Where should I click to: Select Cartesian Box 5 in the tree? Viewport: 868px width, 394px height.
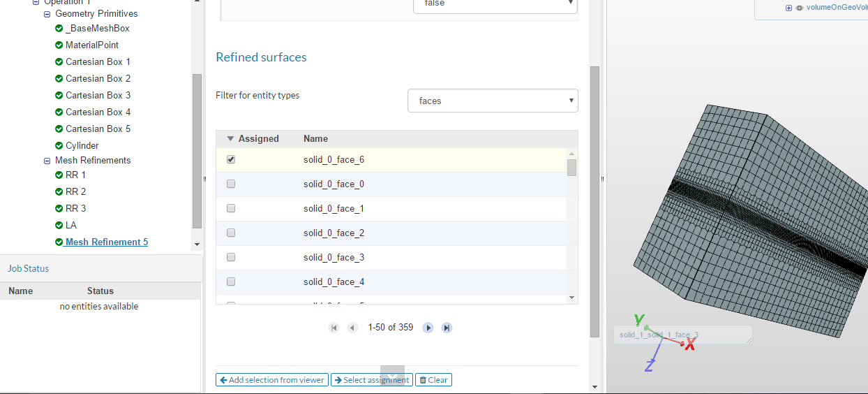coord(98,129)
